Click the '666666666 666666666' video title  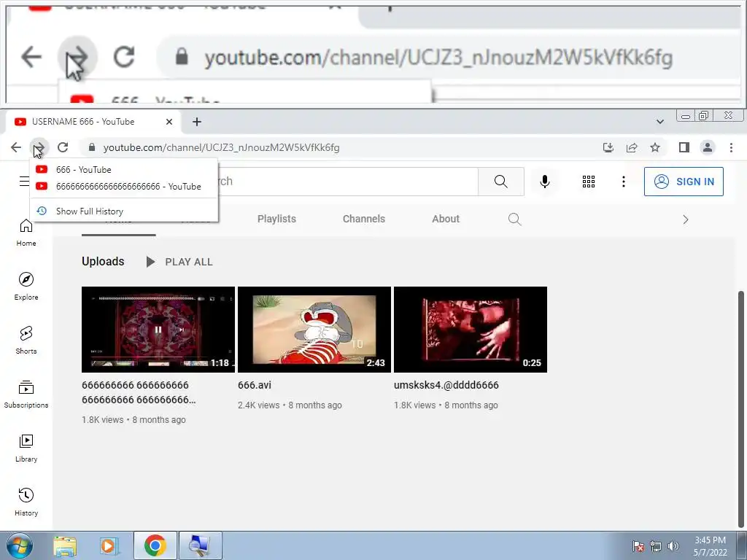pyautogui.click(x=139, y=392)
